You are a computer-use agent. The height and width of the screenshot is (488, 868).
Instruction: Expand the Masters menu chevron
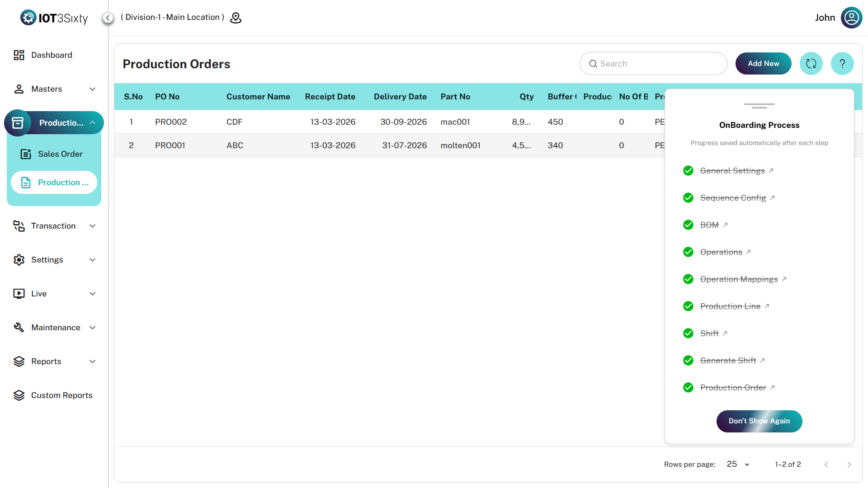[x=93, y=89]
